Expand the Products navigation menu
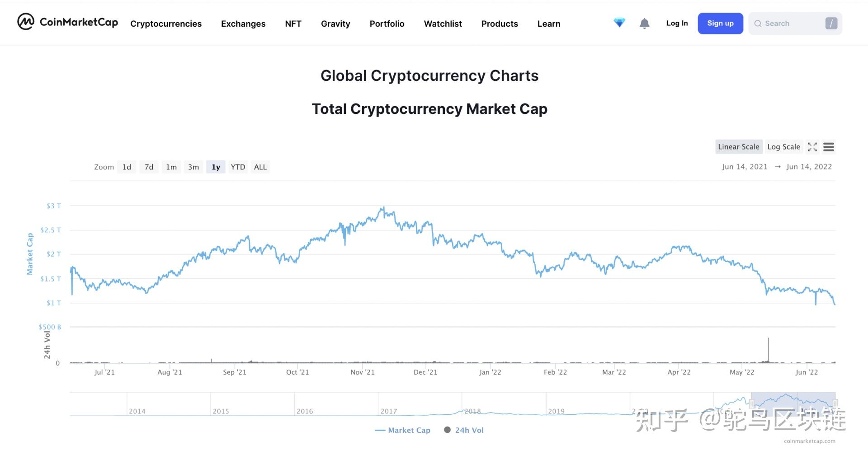Screen dimensions: 868x455 tap(500, 23)
